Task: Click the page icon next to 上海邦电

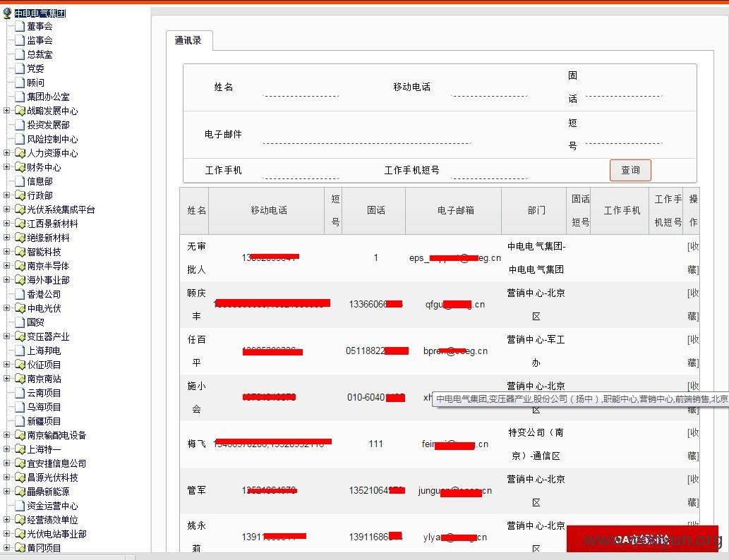Action: pyautogui.click(x=20, y=351)
